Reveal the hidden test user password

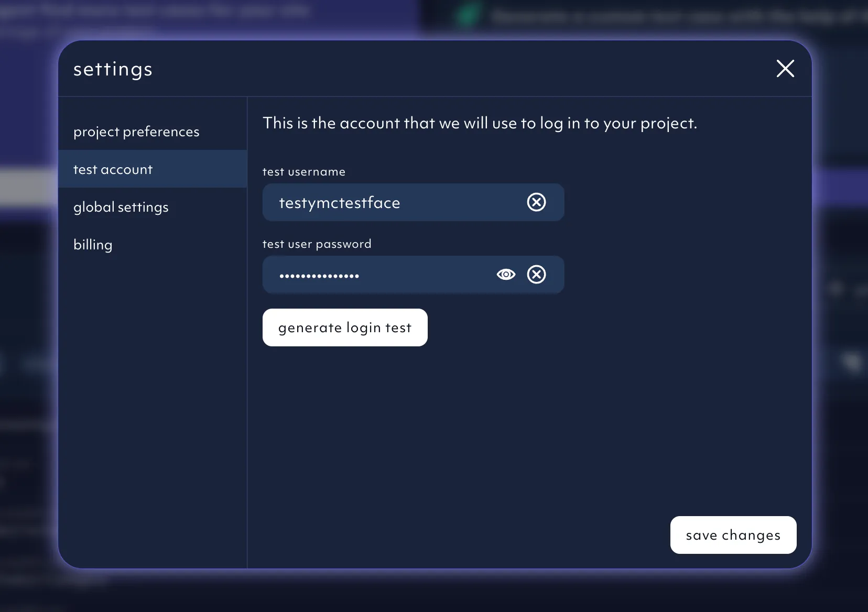click(x=506, y=274)
